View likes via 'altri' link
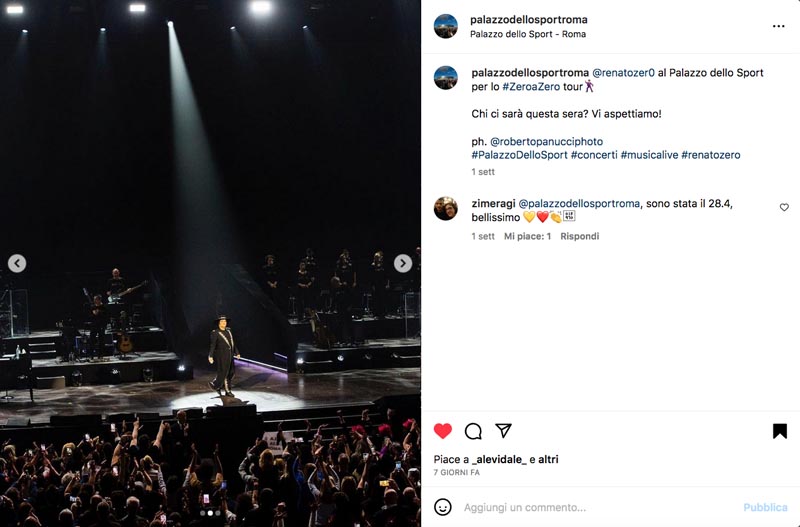800x527 pixels. (x=548, y=459)
